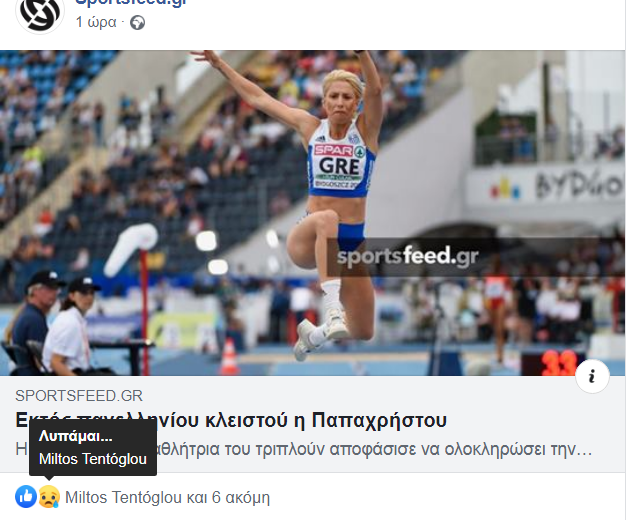Click the SPORTSFEED.GR source domain label
The height and width of the screenshot is (520, 626).
pyautogui.click(x=79, y=396)
